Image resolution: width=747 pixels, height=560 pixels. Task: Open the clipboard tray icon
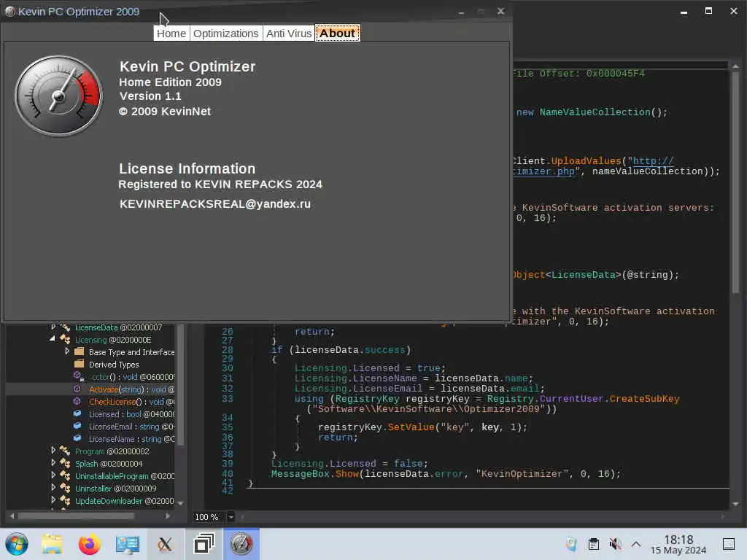click(594, 544)
